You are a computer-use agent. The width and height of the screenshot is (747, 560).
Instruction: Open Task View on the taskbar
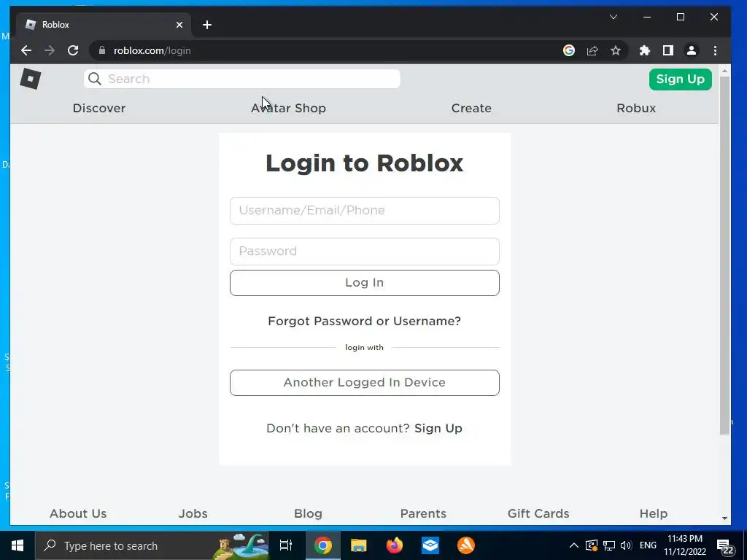[x=286, y=545]
